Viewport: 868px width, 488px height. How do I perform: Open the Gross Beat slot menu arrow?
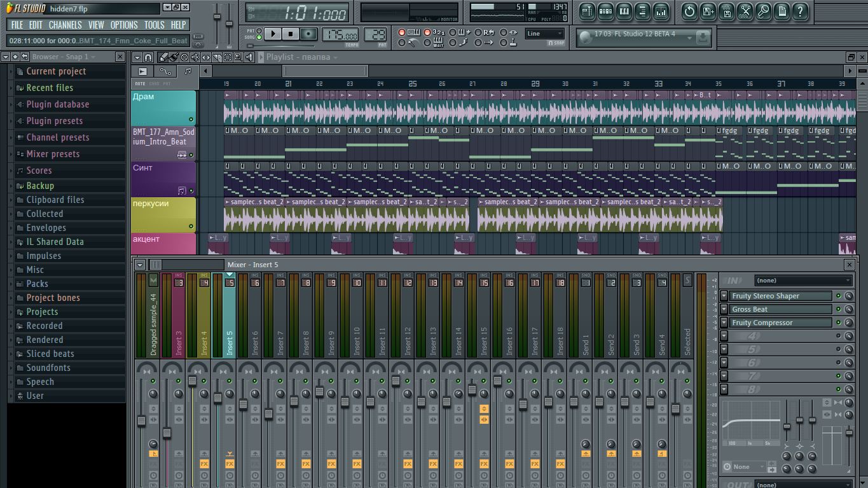(724, 309)
